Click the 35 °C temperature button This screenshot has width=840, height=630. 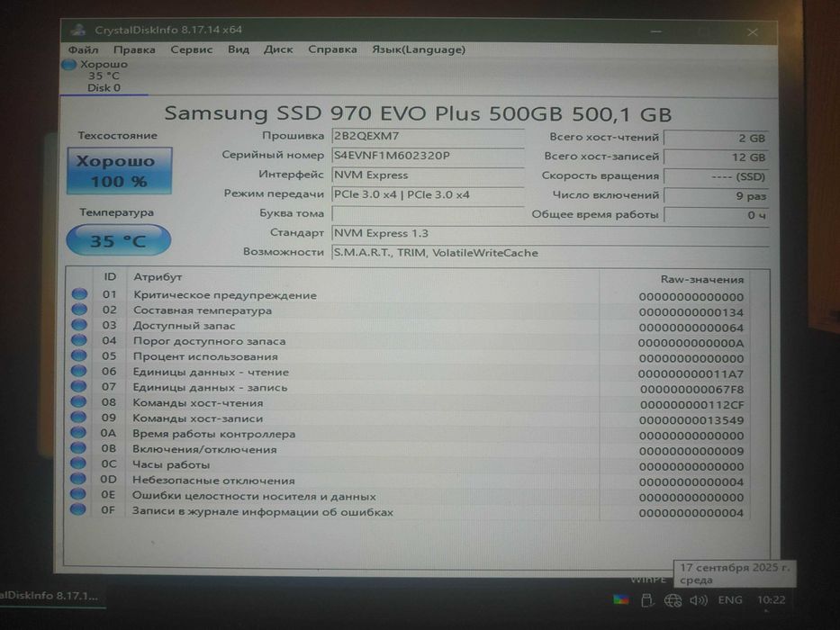click(119, 240)
